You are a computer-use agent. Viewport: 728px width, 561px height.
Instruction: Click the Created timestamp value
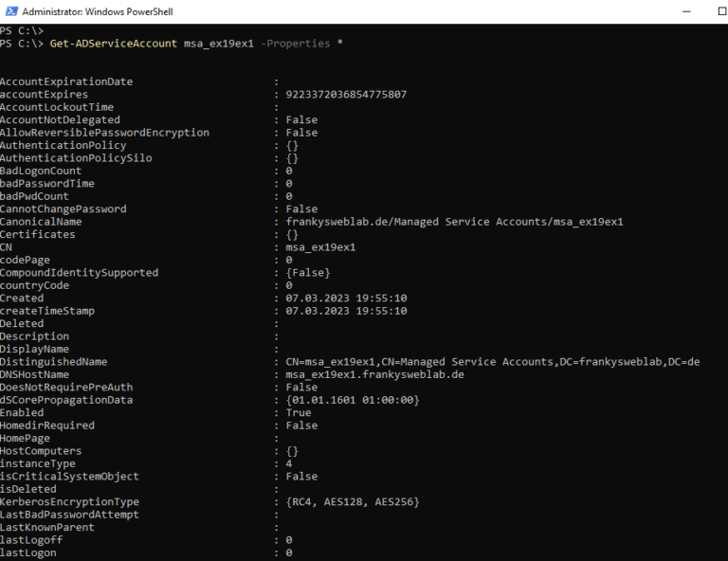(346, 298)
